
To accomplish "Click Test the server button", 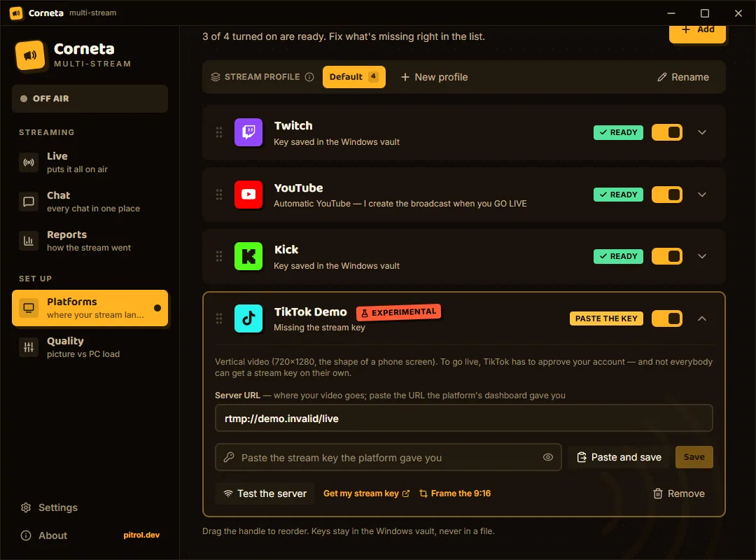I will [x=265, y=493].
